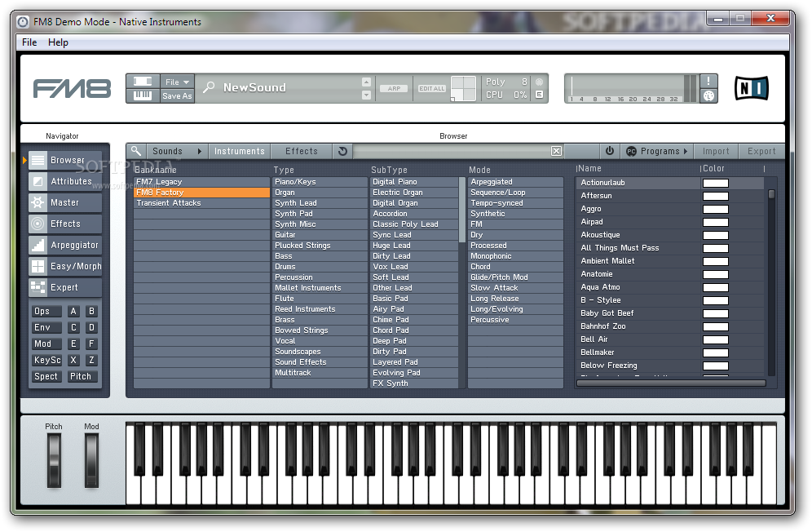Select operator F button

tap(91, 344)
